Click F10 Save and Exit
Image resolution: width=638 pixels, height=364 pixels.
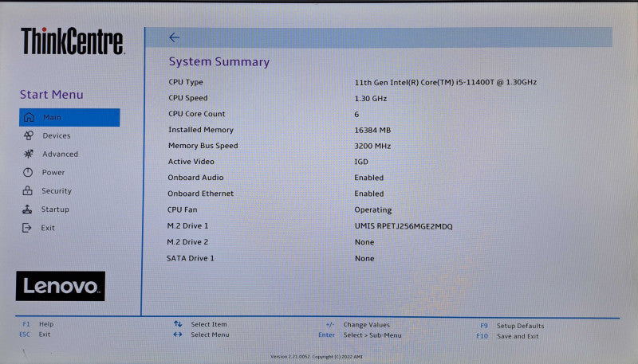coord(507,336)
